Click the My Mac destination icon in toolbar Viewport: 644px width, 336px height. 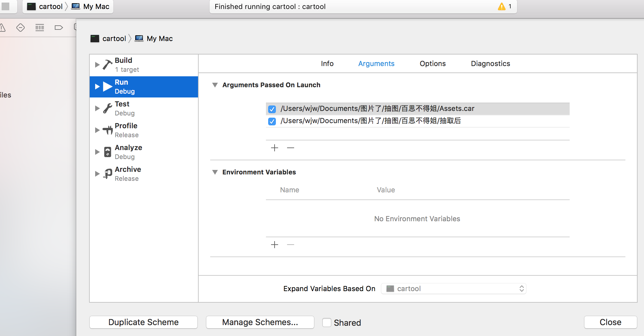point(76,6)
